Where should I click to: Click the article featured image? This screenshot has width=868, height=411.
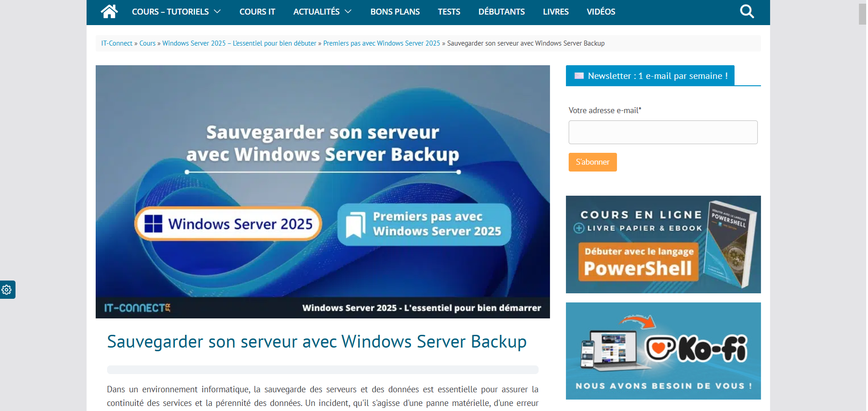click(x=323, y=192)
